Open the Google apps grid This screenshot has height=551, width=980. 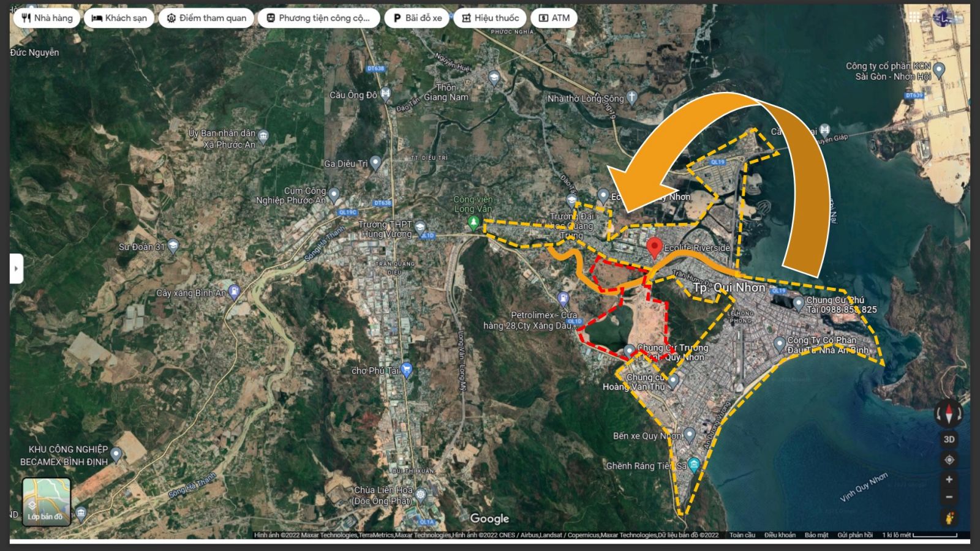(x=914, y=18)
